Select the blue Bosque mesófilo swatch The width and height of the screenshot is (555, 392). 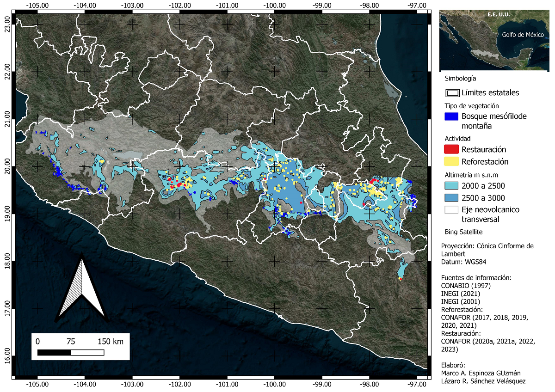point(452,116)
